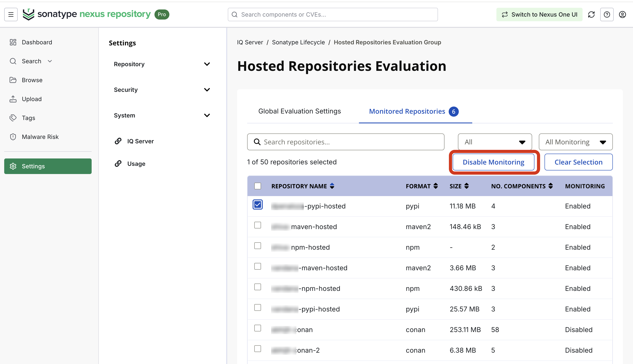The width and height of the screenshot is (633, 364).
Task: Click the Browse folder icon
Action: (x=13, y=80)
